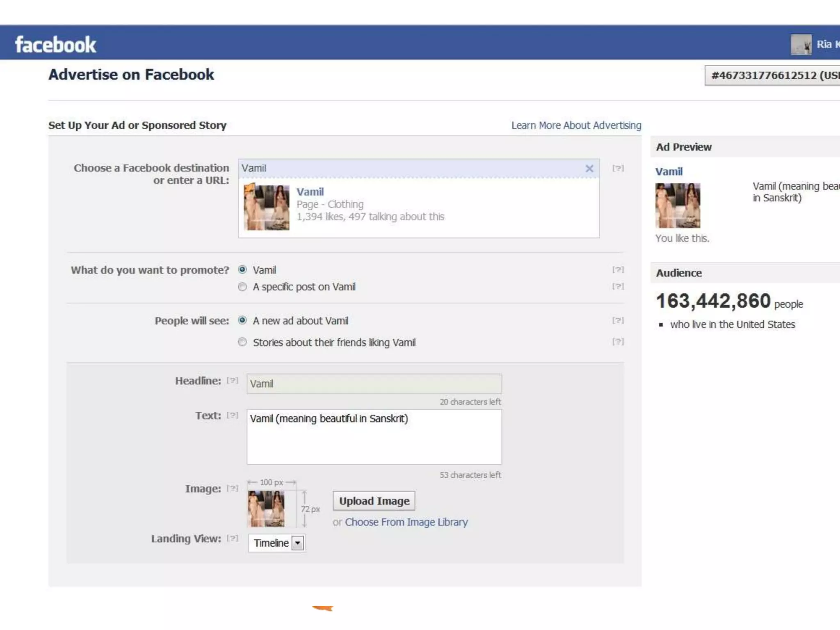The height and width of the screenshot is (630, 840).
Task: Click inside the ad Text box
Action: 374,437
